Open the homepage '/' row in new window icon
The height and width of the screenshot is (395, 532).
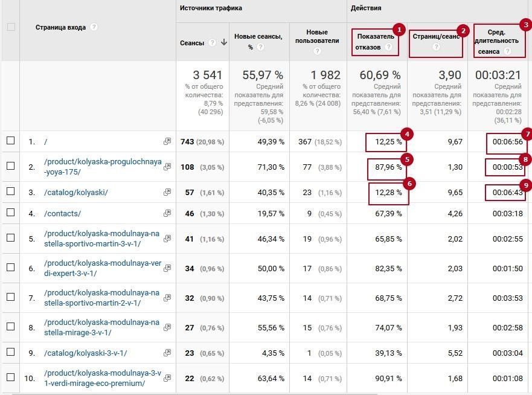[x=167, y=141]
